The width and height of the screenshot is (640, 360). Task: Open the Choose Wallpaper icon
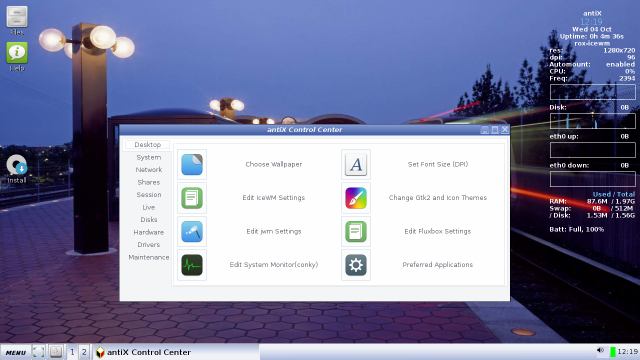[x=192, y=164]
